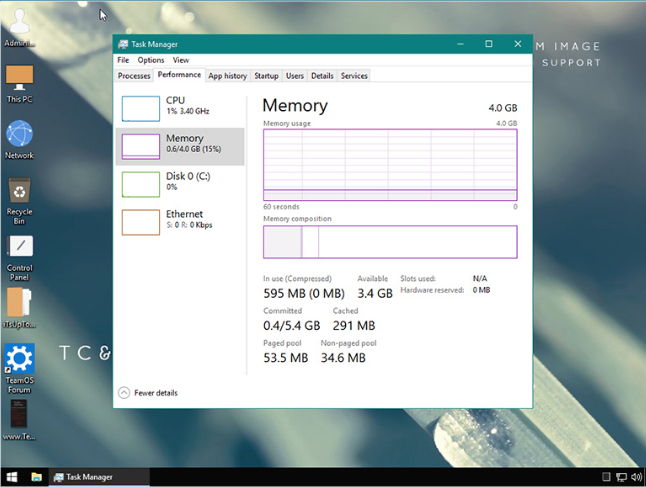
Task: Open the View menu
Action: (x=180, y=60)
